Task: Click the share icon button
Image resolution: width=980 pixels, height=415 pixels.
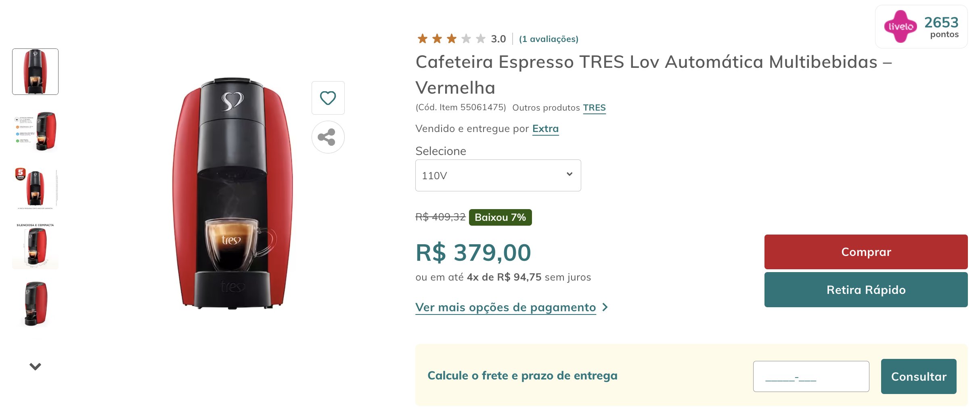Action: tap(328, 137)
